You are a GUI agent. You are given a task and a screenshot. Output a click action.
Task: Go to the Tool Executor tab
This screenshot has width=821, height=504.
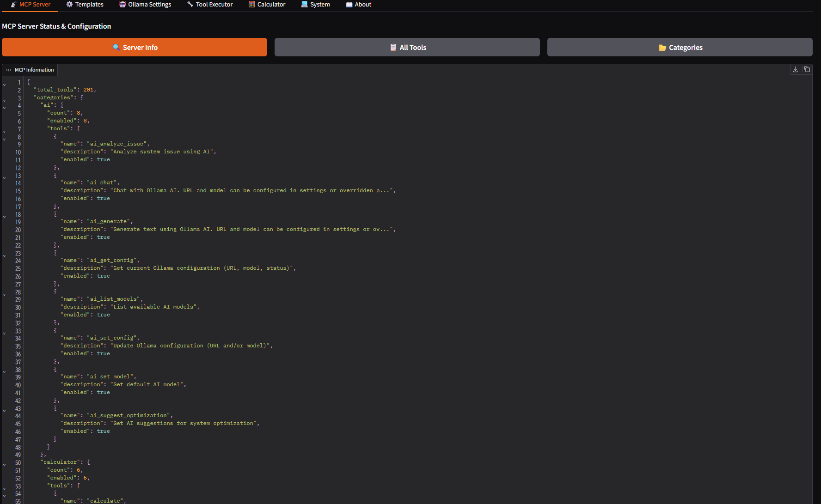pyautogui.click(x=209, y=5)
